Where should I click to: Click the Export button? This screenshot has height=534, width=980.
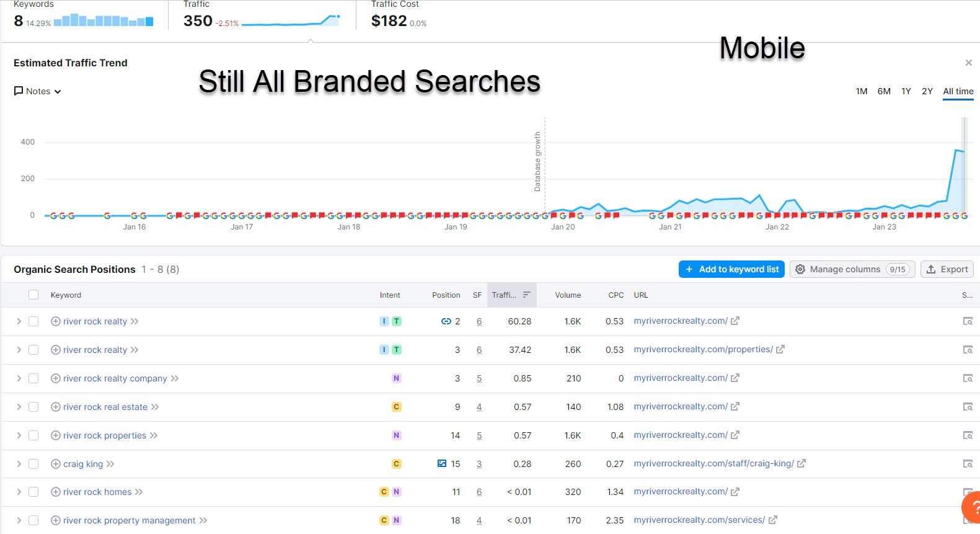947,269
